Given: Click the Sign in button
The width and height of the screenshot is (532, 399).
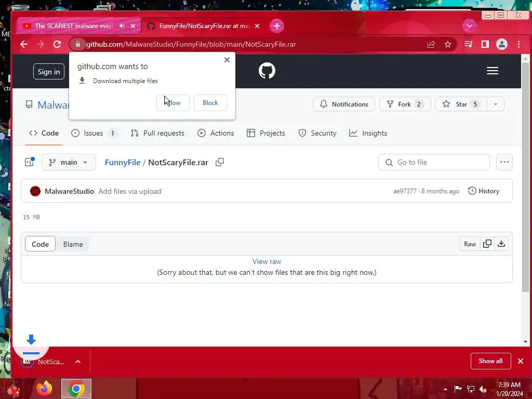Looking at the screenshot, I should (x=49, y=72).
